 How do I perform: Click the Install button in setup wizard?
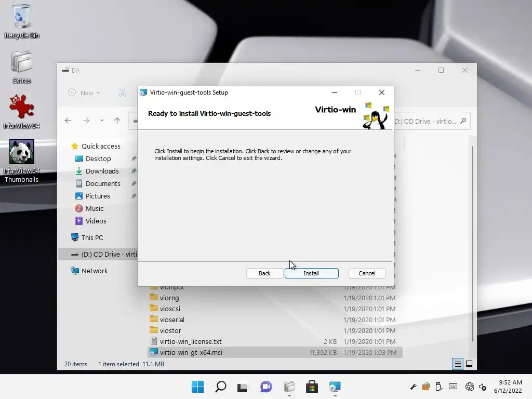312,273
